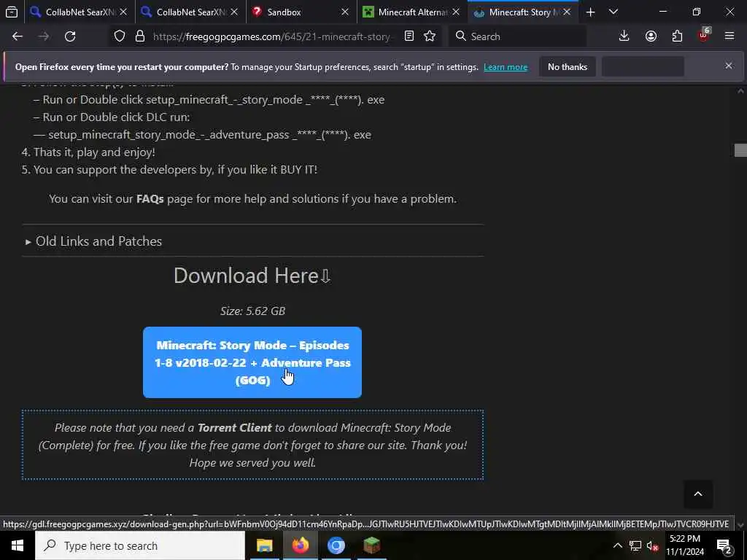The height and width of the screenshot is (560, 747).
Task: Open the uBlock Origin extension icon
Action: [x=704, y=36]
